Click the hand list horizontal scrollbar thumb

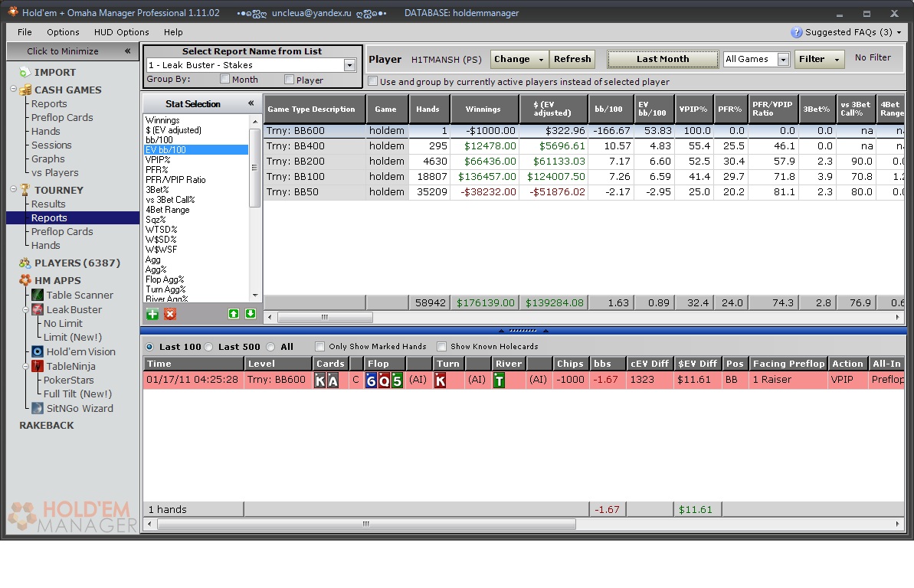366,524
